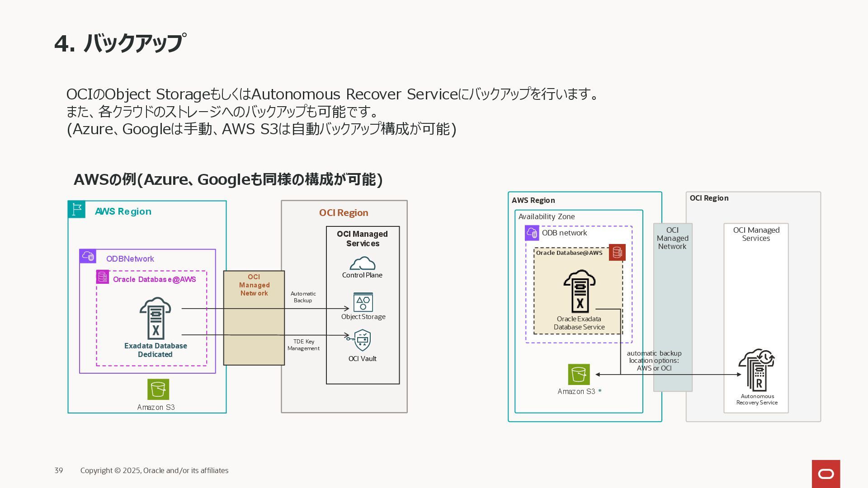Screen dimensions: 868x488
Task: Click the Autonomous Recovery Service icon
Action: (x=757, y=370)
